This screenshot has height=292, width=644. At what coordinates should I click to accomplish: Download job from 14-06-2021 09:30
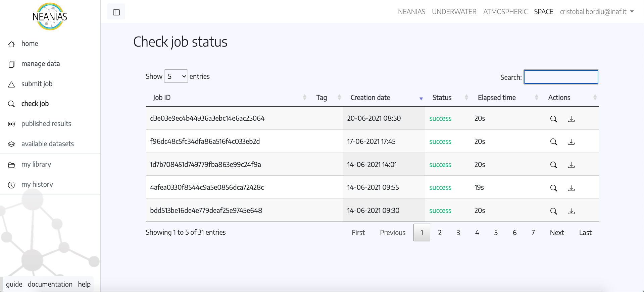point(571,211)
